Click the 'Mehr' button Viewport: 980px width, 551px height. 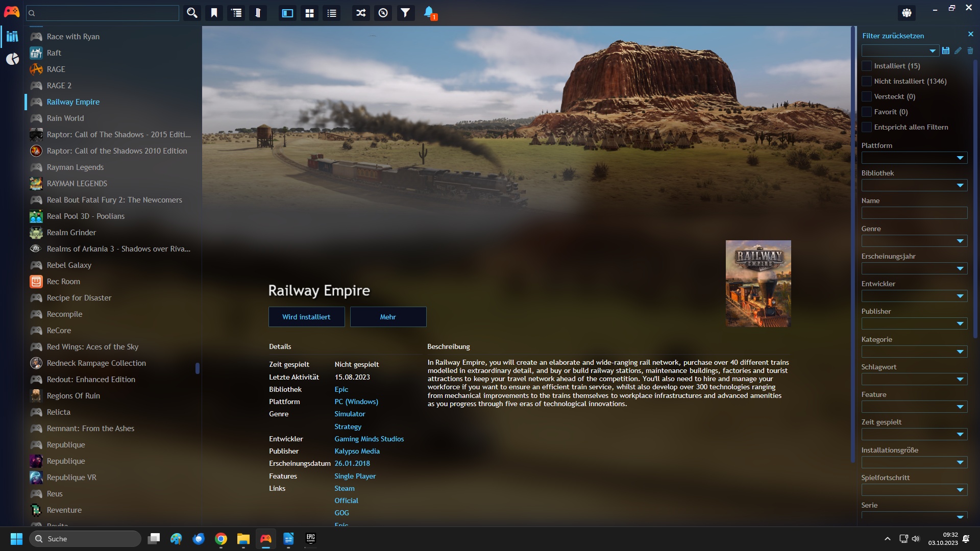[x=388, y=316]
